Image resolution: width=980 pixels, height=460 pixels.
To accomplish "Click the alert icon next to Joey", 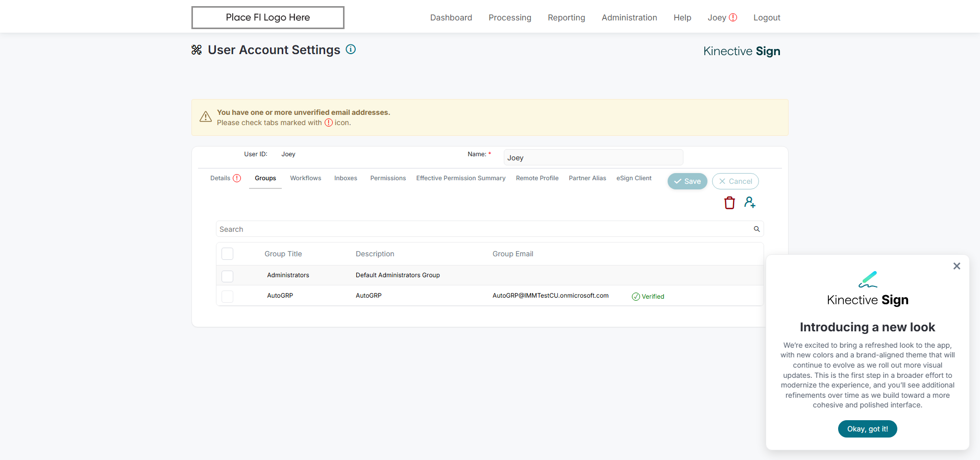I will click(733, 17).
